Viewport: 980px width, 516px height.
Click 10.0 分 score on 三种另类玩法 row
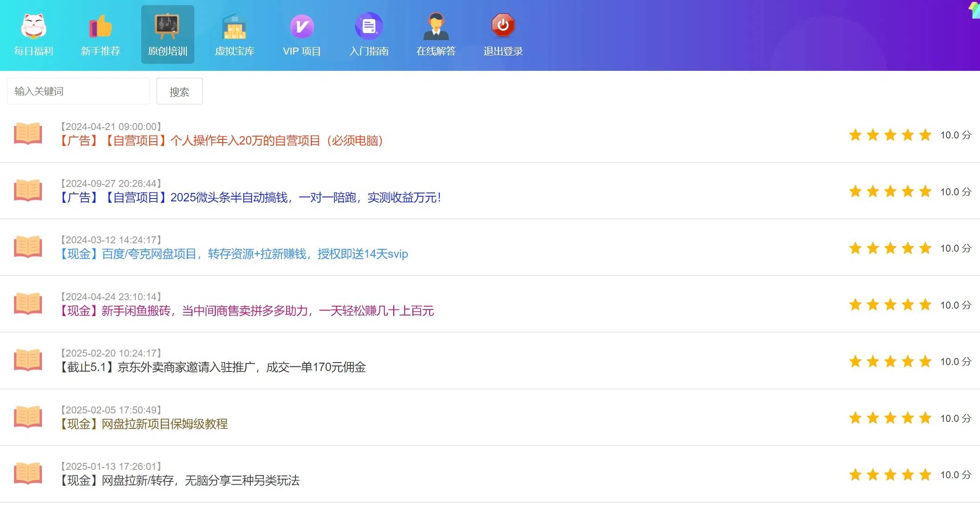pyautogui.click(x=956, y=475)
